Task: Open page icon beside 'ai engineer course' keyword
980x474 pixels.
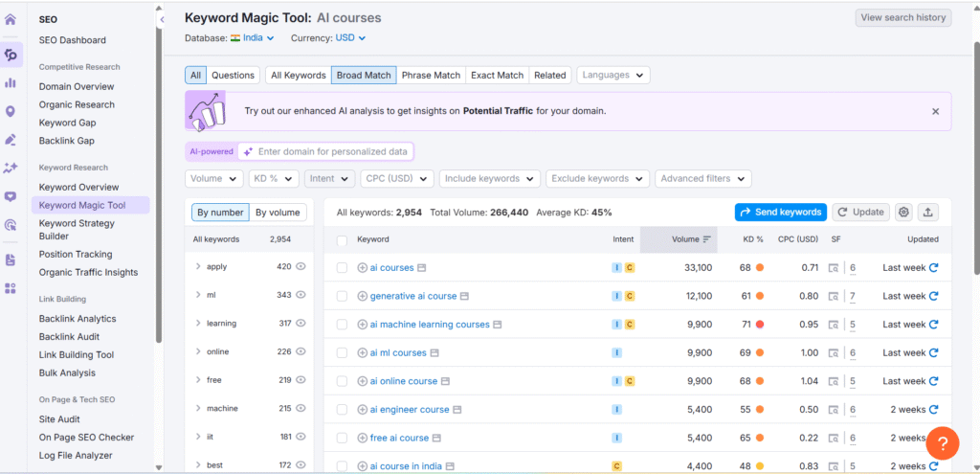Action: 457,410
